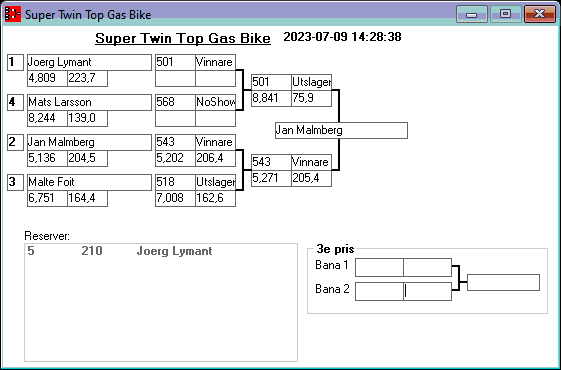Click the red app icon in title bar

click(13, 14)
